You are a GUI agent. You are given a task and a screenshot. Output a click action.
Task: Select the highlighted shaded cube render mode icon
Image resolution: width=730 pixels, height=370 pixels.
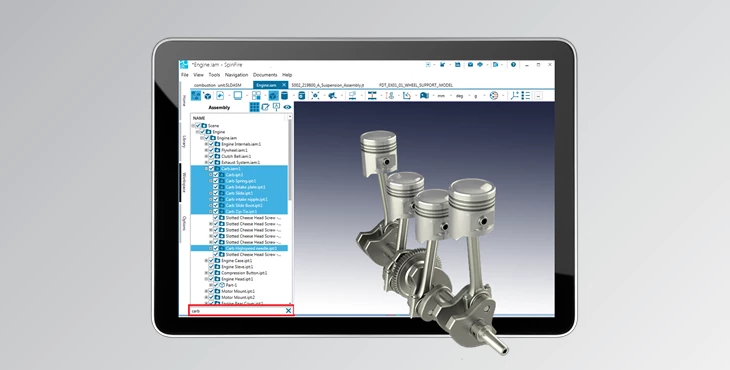pyautogui.click(x=273, y=95)
